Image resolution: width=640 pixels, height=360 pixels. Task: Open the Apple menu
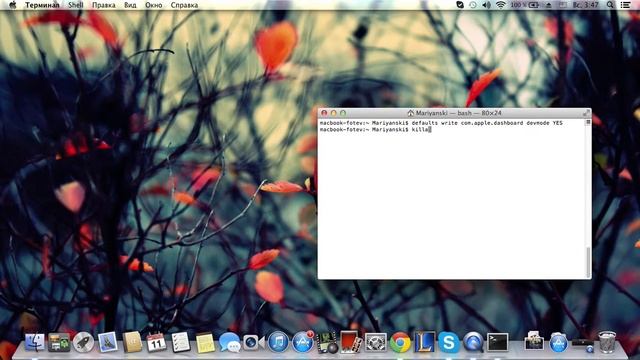[13, 5]
